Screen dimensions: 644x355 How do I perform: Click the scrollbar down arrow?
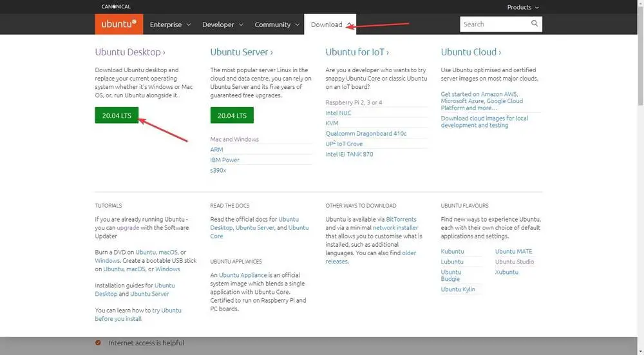[640, 352]
